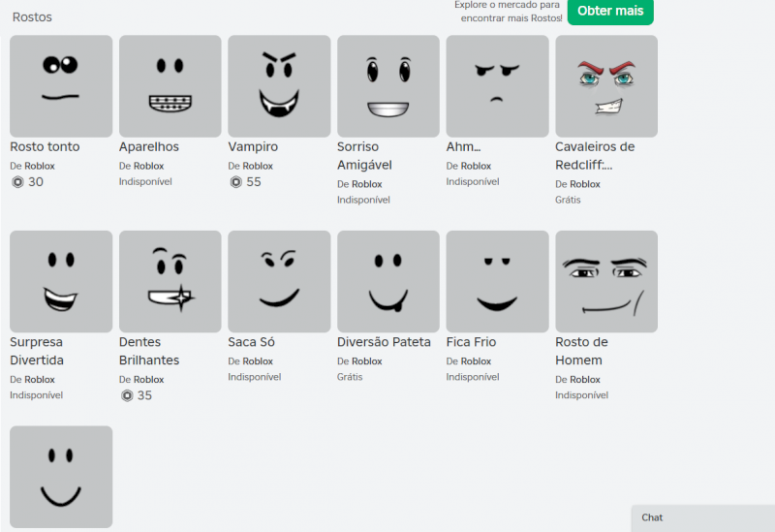Image resolution: width=775 pixels, height=532 pixels.
Task: Click Indisponível label under Aparelhos
Action: pyautogui.click(x=145, y=182)
